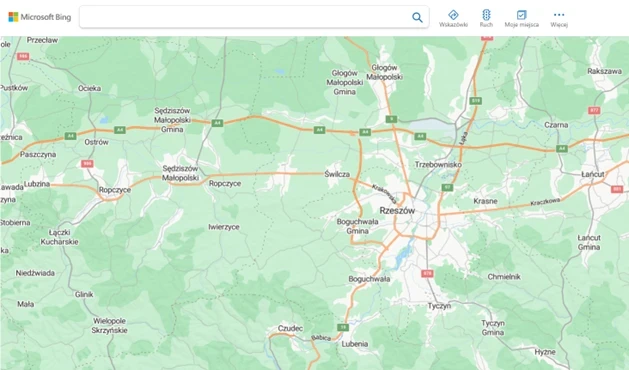Screen dimensions: 629x370
Task: Select the Głogów Małopolski Gmina label
Action: [x=345, y=82]
